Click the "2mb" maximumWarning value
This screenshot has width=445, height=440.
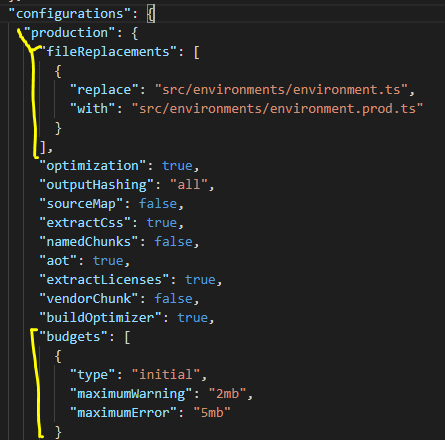227,394
